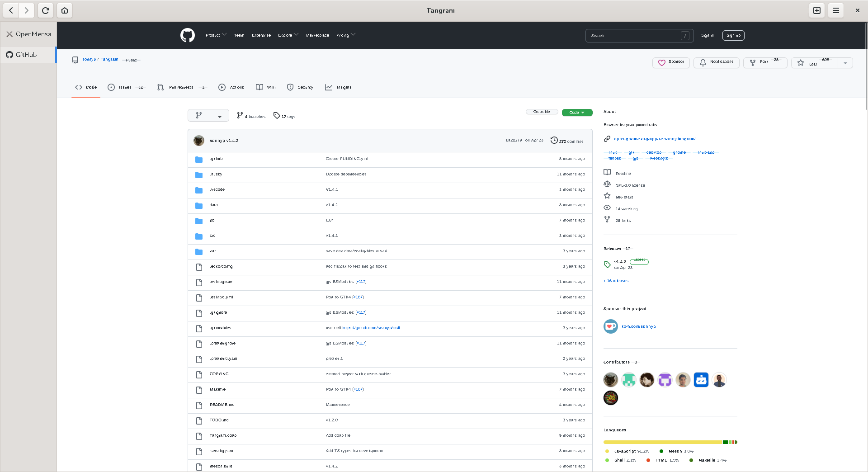The height and width of the screenshot is (472, 868).
Task: Select the flatpak topic tag
Action: (x=614, y=158)
